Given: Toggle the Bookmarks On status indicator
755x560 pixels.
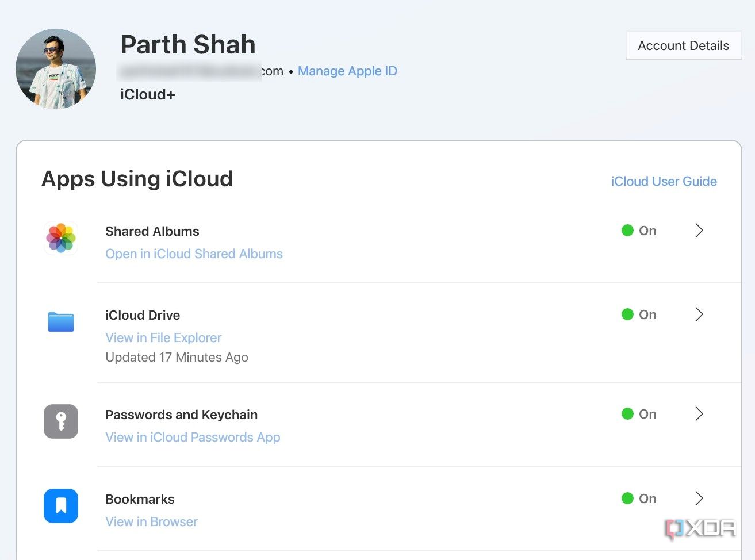Looking at the screenshot, I should (x=639, y=498).
